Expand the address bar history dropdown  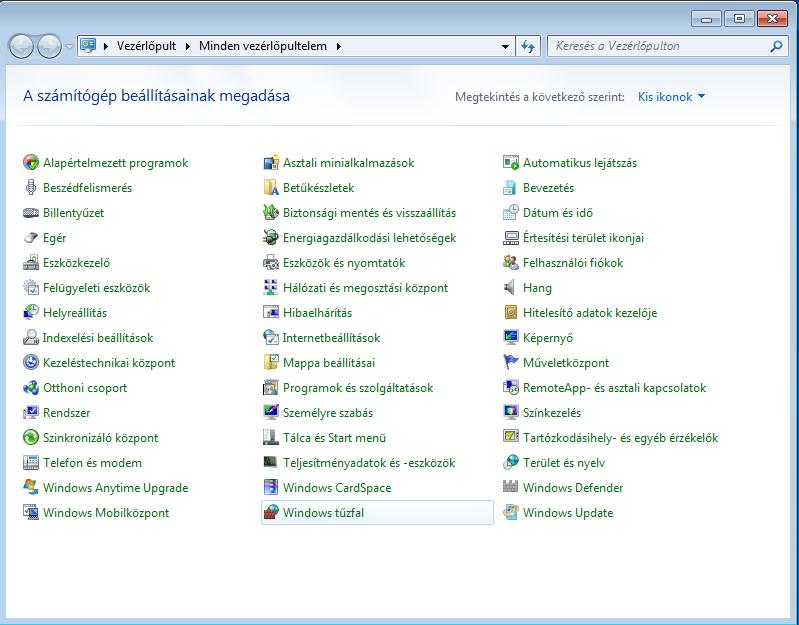click(505, 46)
